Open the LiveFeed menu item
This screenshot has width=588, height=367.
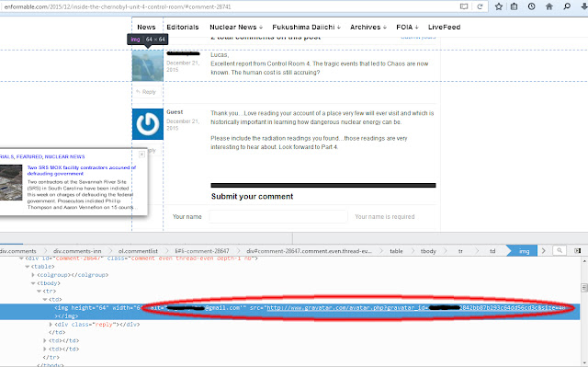[x=444, y=27]
